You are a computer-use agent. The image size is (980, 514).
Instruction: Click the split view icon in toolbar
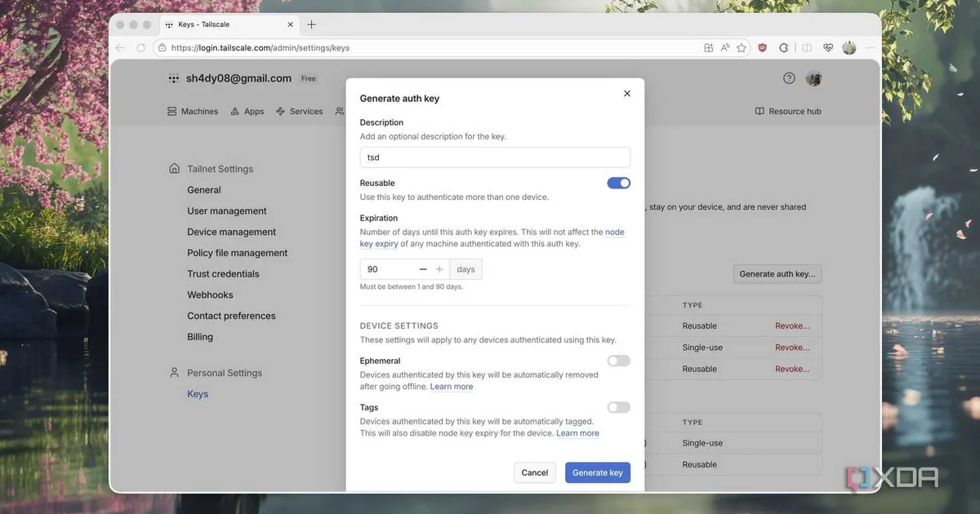[x=807, y=48]
